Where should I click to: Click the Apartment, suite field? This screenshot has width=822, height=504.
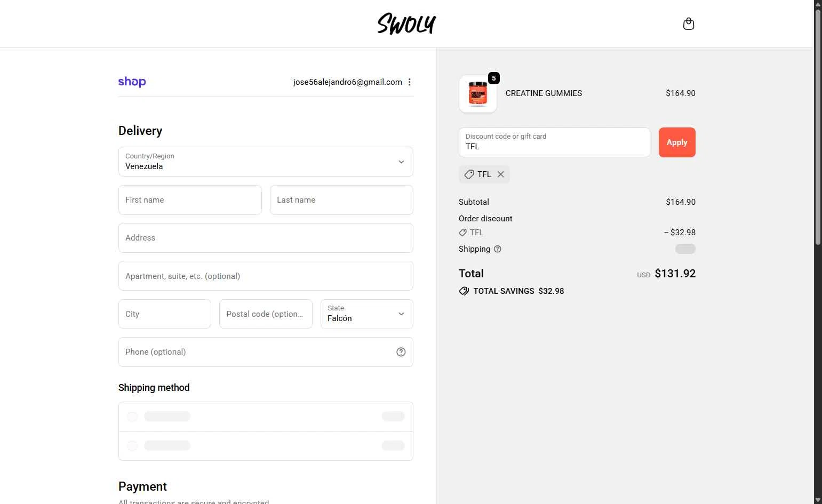click(266, 276)
